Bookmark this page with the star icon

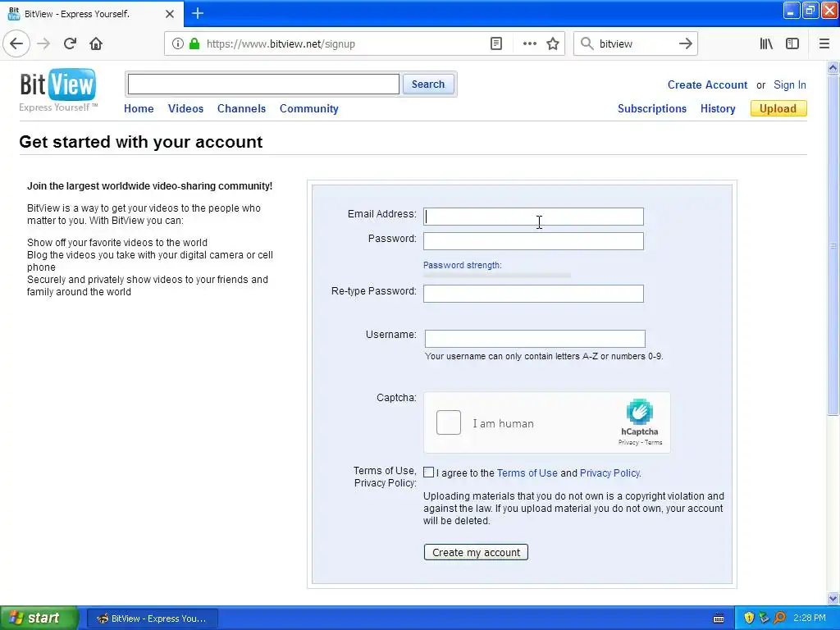(x=553, y=43)
